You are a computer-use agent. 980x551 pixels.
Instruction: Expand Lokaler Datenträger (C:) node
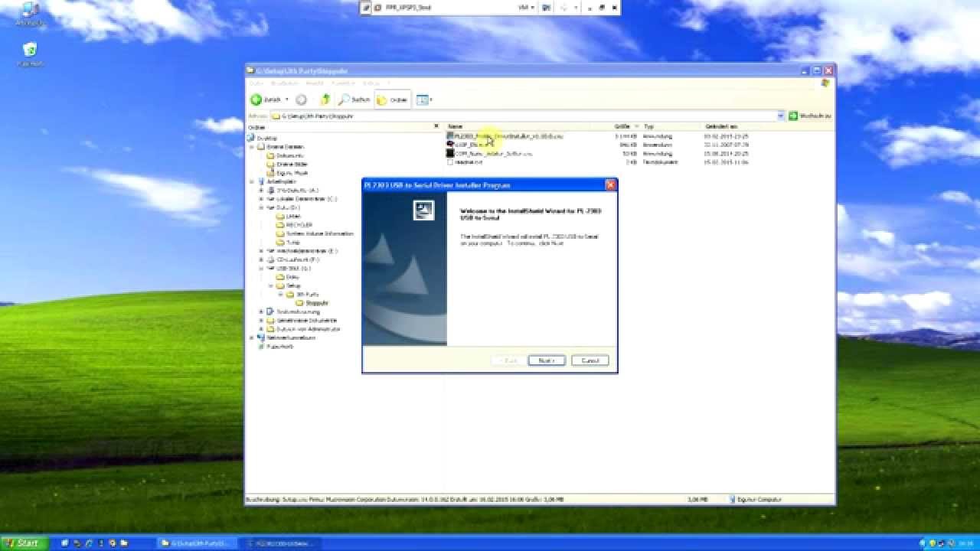pos(261,199)
